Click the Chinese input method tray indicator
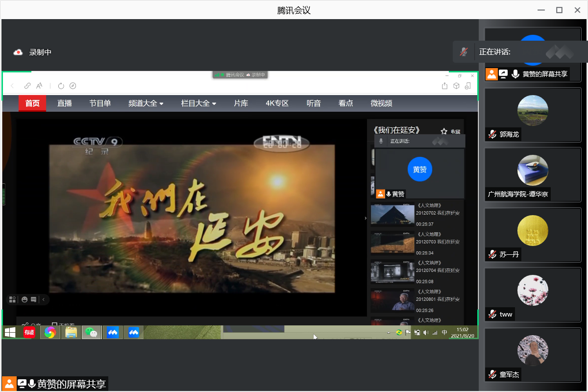 tap(444, 332)
